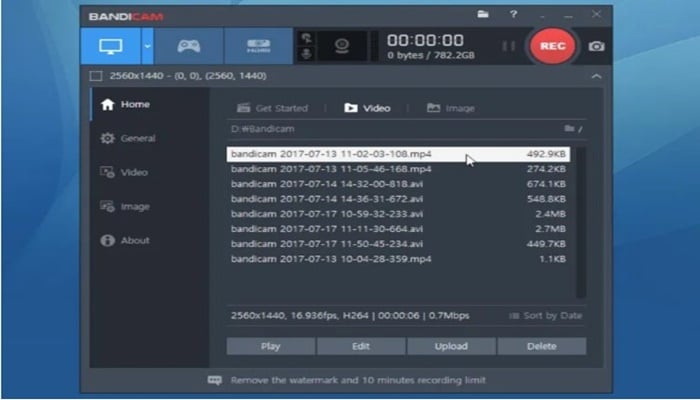Image resolution: width=700 pixels, height=400 pixels.
Task: Switch to the Image tab
Action: pyautogui.click(x=450, y=108)
